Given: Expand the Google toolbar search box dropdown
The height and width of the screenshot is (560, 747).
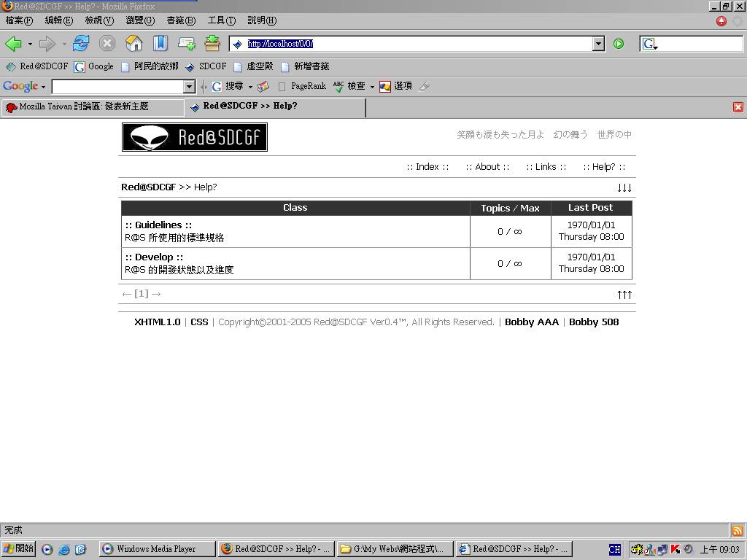Looking at the screenshot, I should coord(190,87).
